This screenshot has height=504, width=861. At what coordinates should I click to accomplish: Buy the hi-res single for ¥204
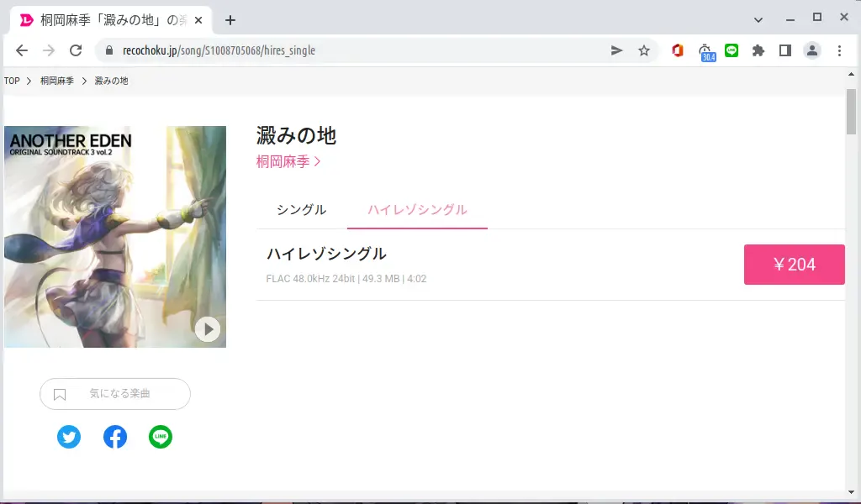(x=794, y=265)
